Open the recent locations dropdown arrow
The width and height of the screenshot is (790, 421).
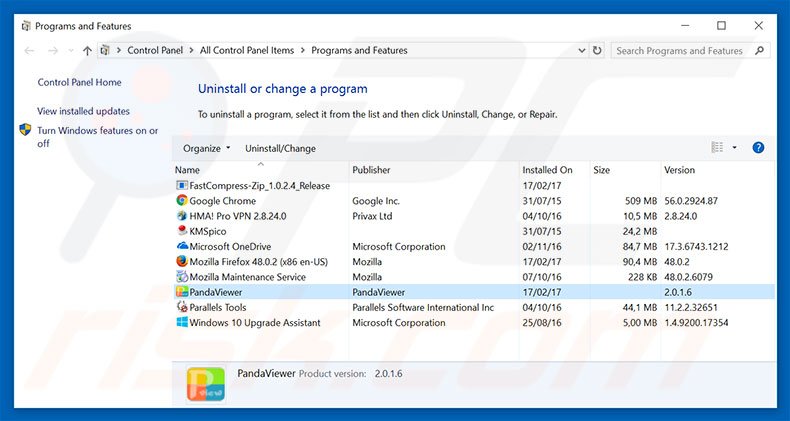tap(71, 51)
